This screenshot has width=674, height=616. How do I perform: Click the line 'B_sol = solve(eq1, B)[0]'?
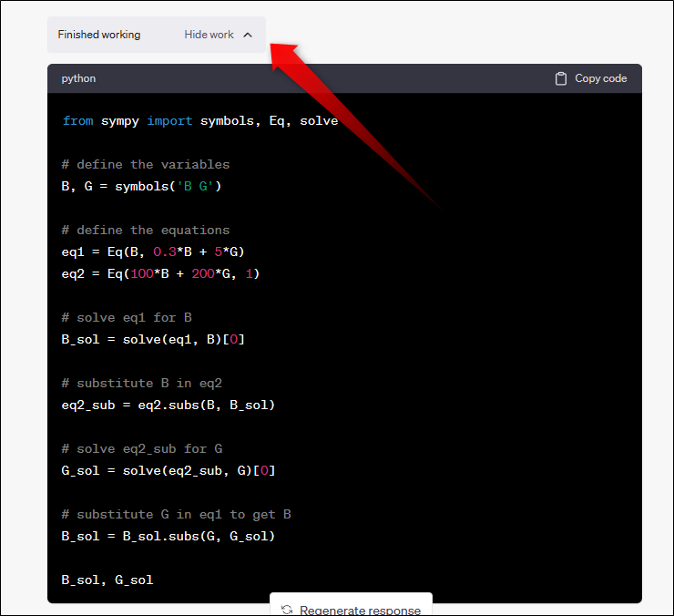point(153,339)
